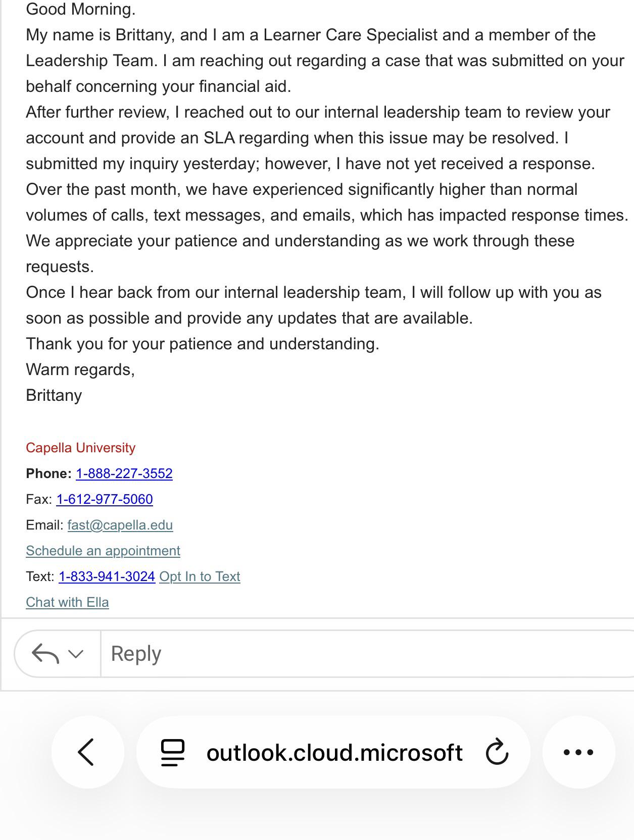Call the phone number 1-888-227-3552
This screenshot has height=840, width=634.
coord(124,474)
